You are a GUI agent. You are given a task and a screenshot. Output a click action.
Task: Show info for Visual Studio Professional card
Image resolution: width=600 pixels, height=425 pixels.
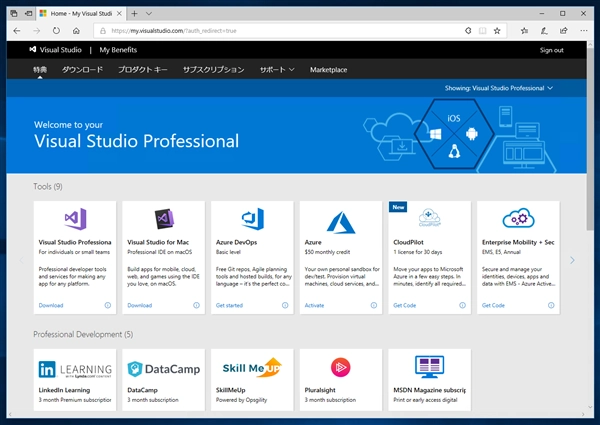(108, 305)
